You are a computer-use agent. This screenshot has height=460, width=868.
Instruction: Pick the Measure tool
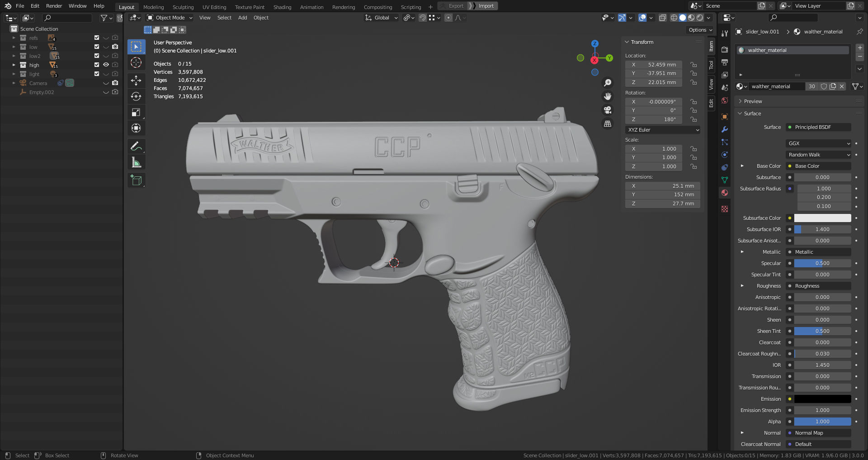[136, 162]
